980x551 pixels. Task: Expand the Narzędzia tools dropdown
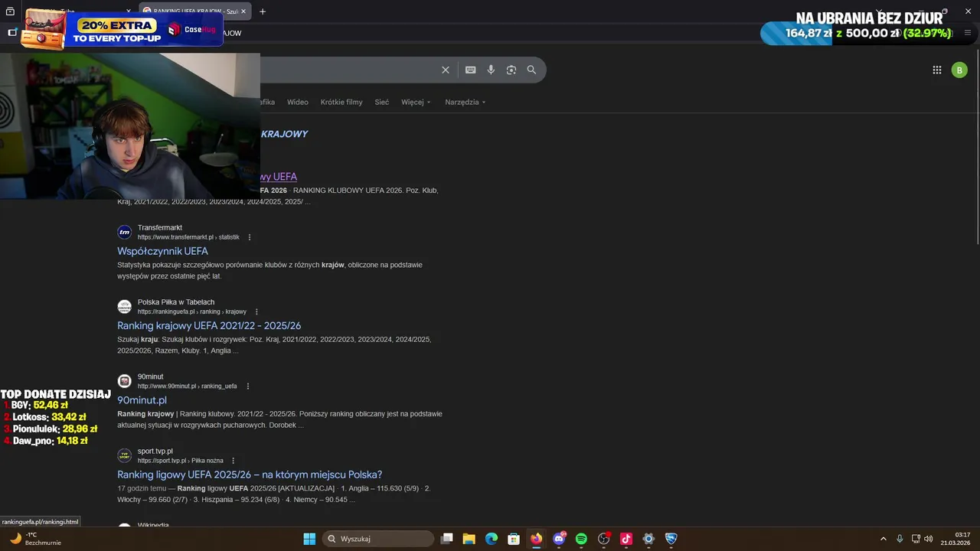pyautogui.click(x=465, y=102)
